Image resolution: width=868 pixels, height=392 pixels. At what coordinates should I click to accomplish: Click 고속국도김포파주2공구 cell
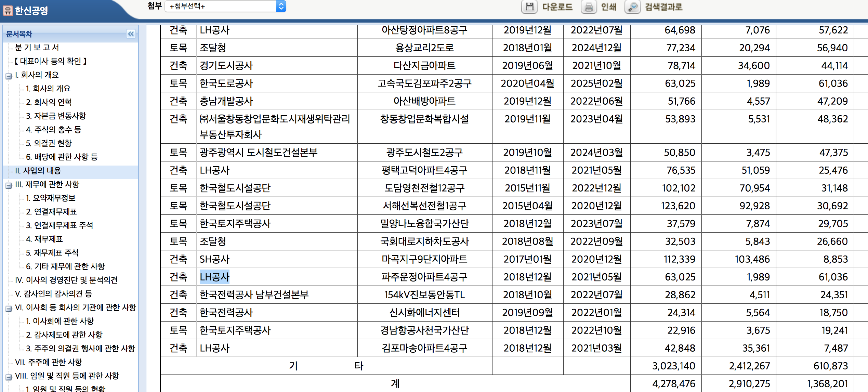click(x=424, y=83)
